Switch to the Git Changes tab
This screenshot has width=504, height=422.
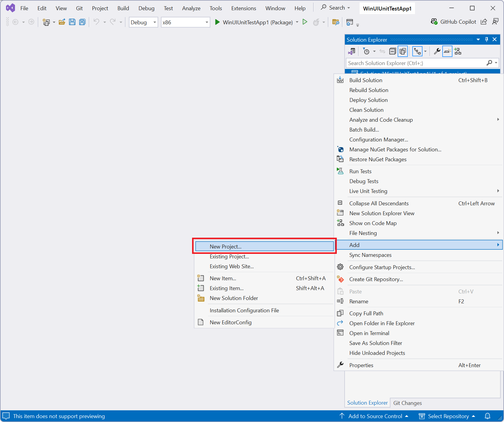(408, 403)
